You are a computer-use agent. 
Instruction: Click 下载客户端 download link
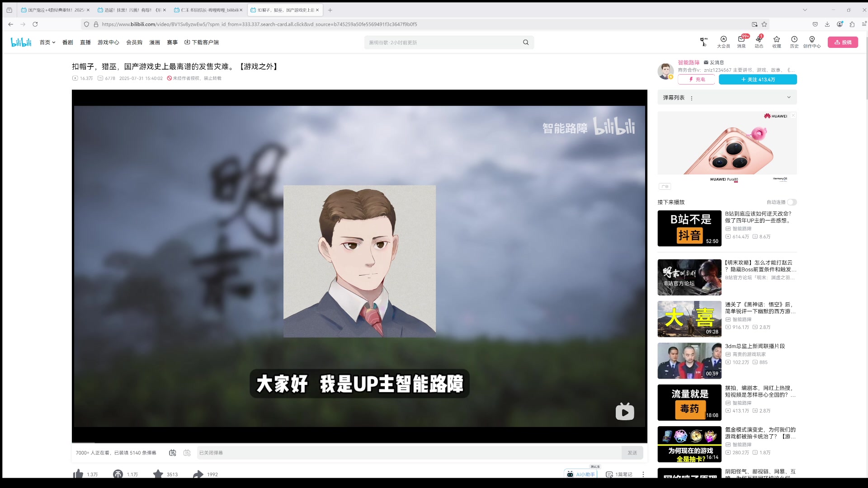click(x=202, y=42)
